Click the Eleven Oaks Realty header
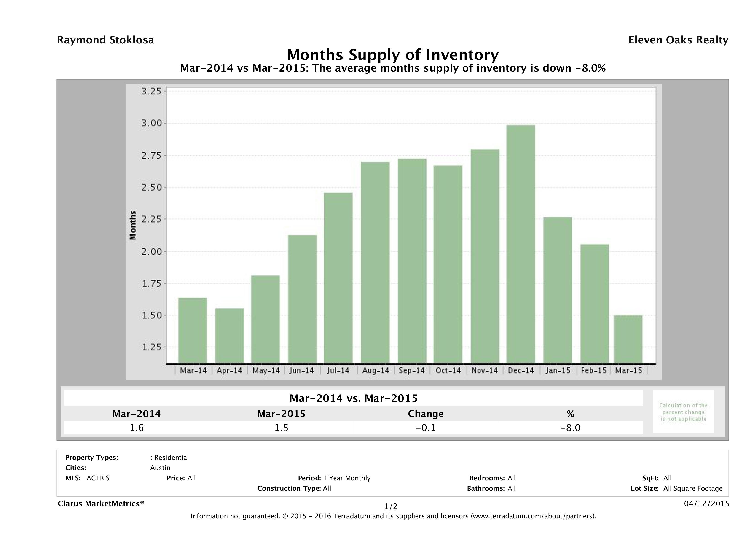The width and height of the screenshot is (738, 560). [x=678, y=40]
